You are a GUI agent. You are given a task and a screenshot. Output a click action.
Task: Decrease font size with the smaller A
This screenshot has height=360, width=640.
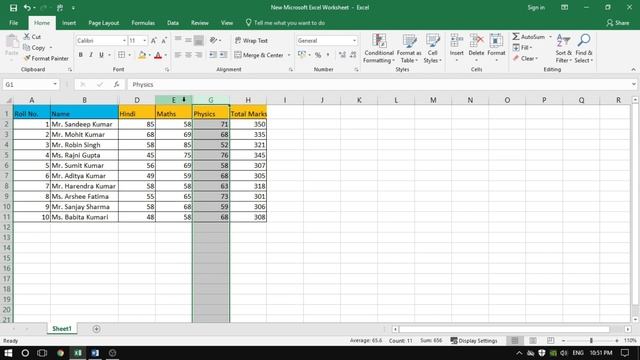[164, 40]
